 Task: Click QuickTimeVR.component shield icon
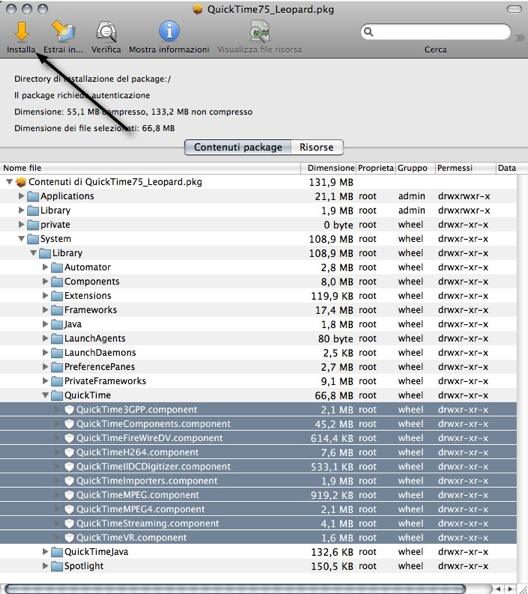[69, 538]
